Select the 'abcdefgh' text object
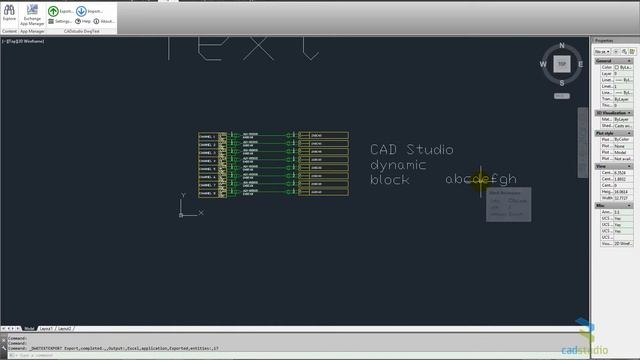This screenshot has width=640, height=360. coord(481,179)
